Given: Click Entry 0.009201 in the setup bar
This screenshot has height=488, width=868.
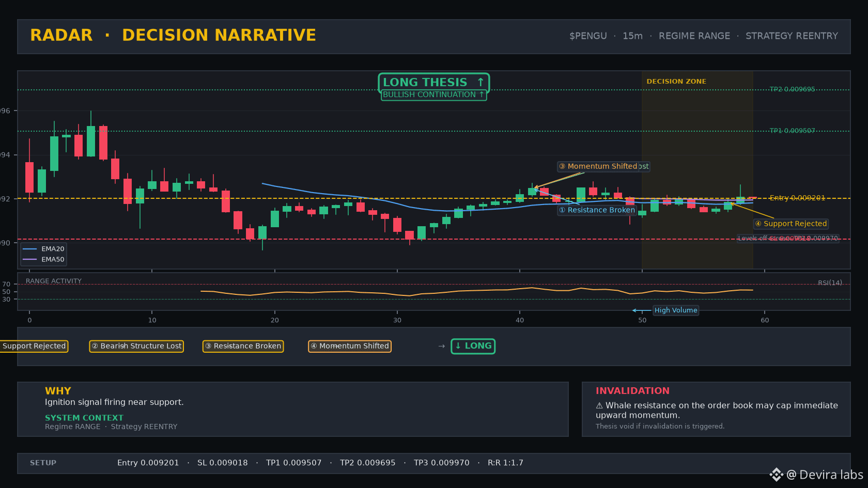Looking at the screenshot, I should coord(148,463).
